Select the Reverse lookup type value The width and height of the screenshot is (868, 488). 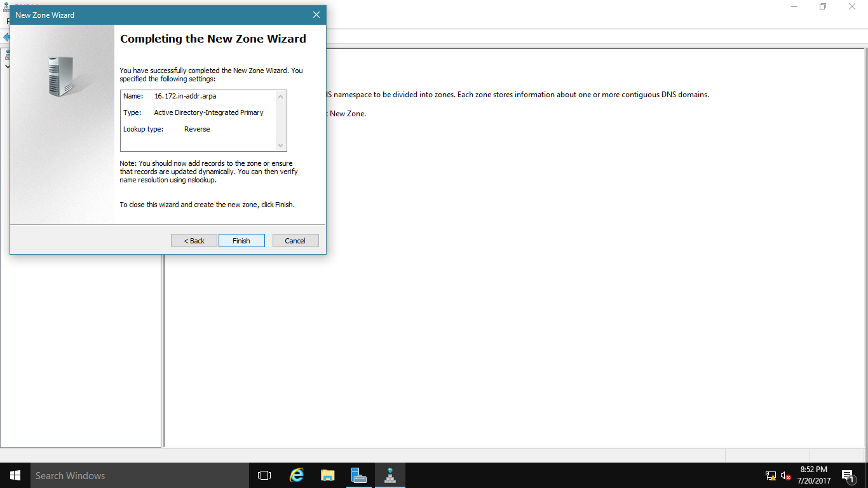[x=197, y=129]
